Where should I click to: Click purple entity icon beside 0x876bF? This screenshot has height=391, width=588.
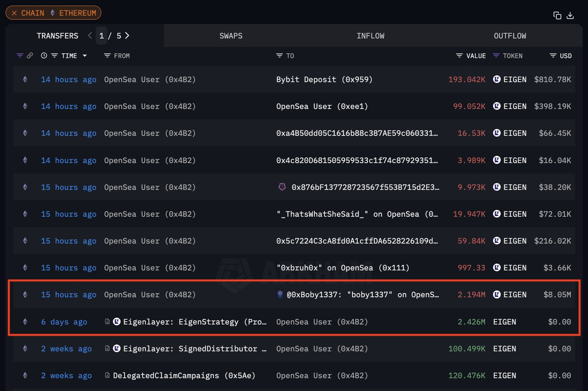(x=282, y=187)
